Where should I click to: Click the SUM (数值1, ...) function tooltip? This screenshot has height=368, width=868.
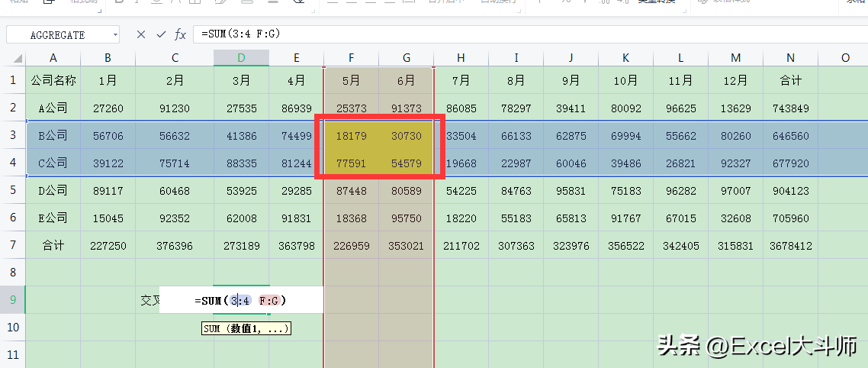coord(246,328)
